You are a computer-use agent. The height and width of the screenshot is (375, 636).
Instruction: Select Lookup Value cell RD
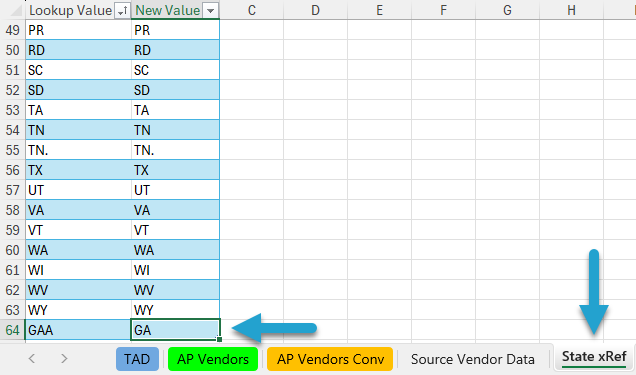coord(78,50)
